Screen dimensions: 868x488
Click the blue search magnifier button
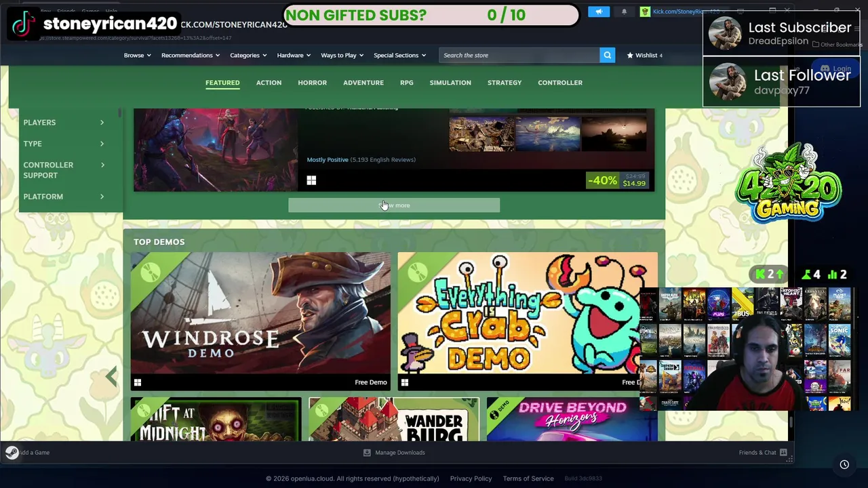tap(607, 56)
